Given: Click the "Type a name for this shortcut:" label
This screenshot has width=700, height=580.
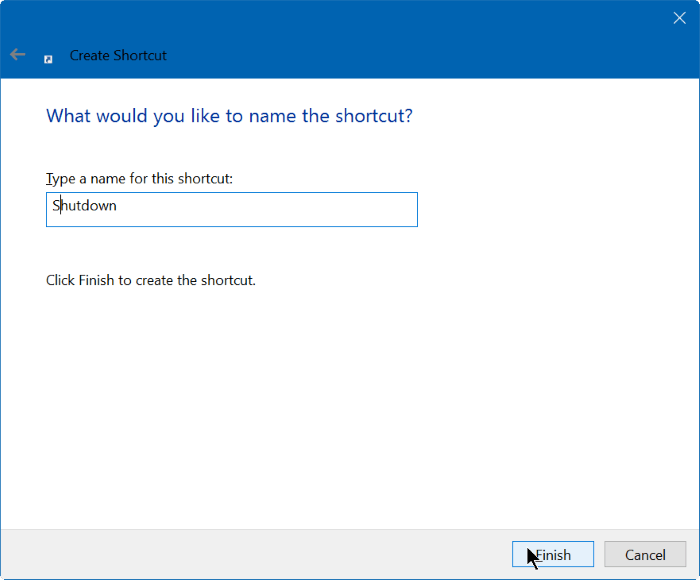Looking at the screenshot, I should (139, 178).
